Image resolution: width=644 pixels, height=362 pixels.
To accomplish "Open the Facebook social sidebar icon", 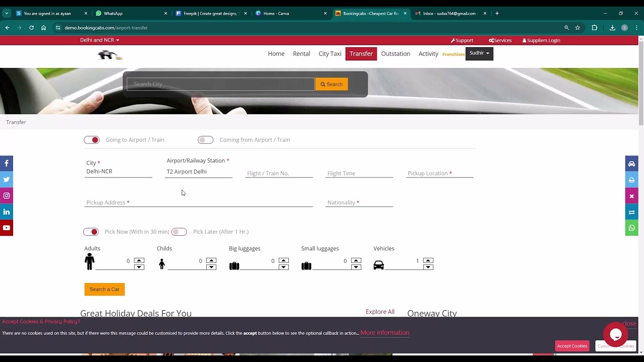I will tap(7, 163).
